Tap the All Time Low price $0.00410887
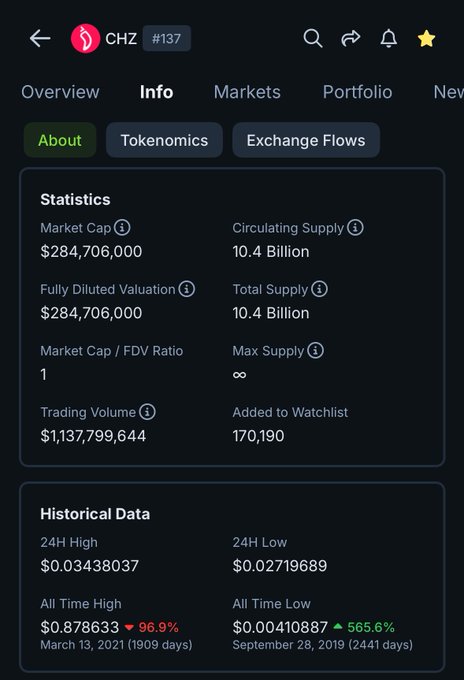 (280, 627)
